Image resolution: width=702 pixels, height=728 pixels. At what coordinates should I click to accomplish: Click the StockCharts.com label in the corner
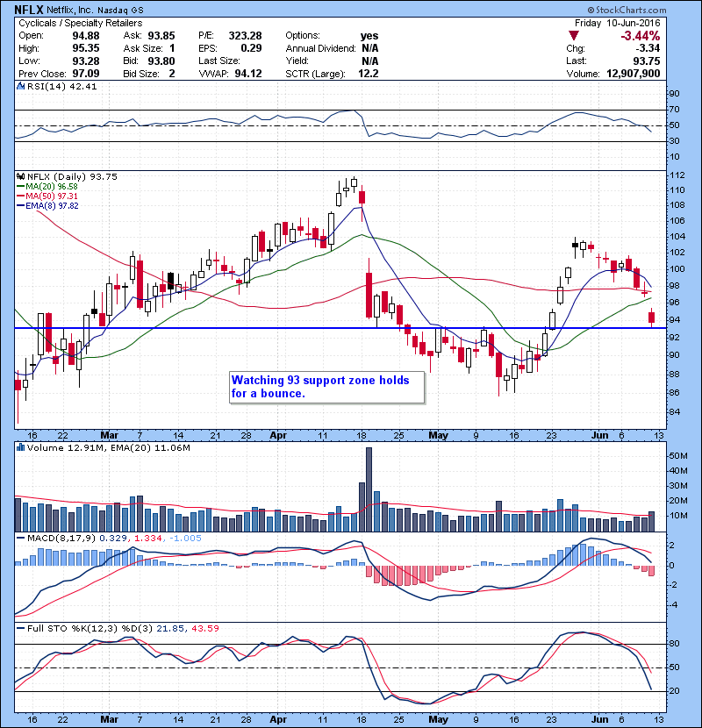pyautogui.click(x=627, y=10)
